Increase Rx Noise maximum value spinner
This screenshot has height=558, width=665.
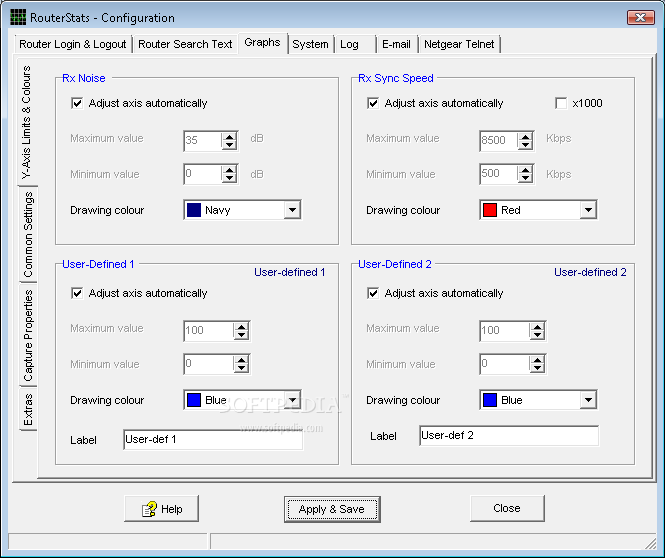(229, 137)
